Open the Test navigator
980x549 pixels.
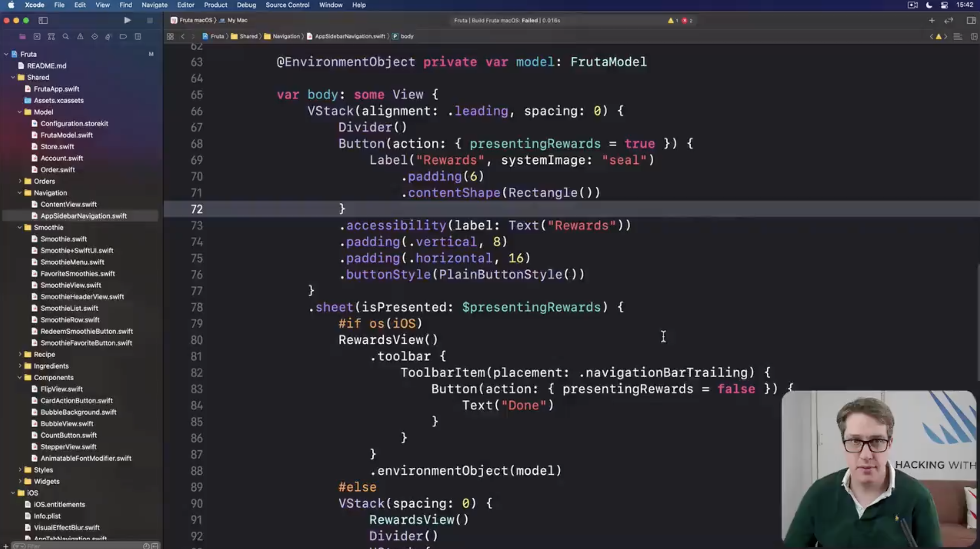tap(95, 36)
